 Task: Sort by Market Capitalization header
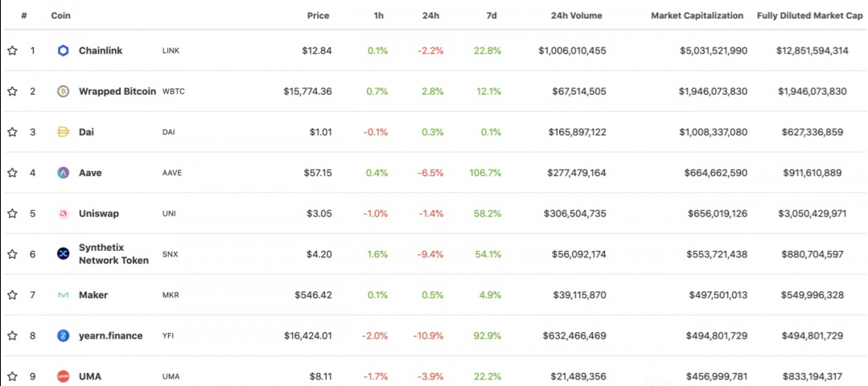point(697,15)
